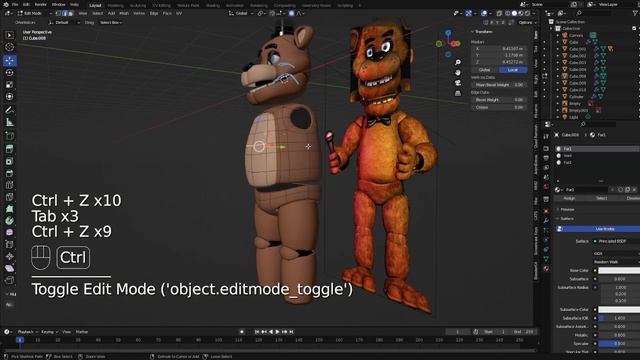
Task: Choose the Measure tool
Action: click(x=9, y=122)
